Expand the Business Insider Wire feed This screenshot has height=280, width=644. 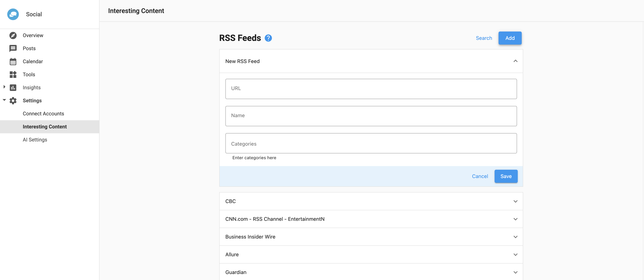point(515,237)
